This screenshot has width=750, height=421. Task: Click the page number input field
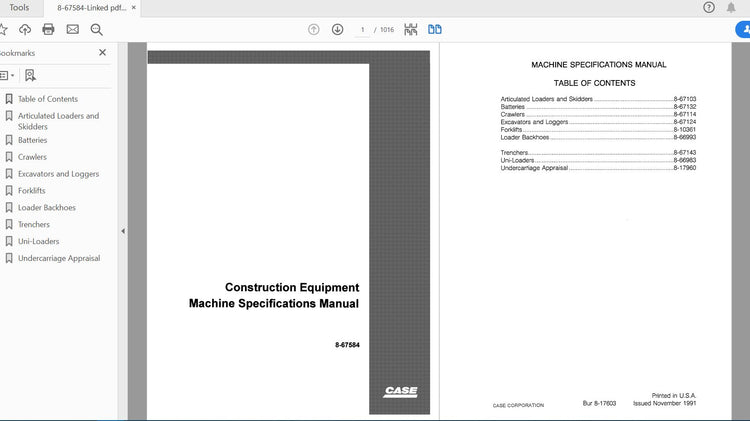click(x=362, y=30)
